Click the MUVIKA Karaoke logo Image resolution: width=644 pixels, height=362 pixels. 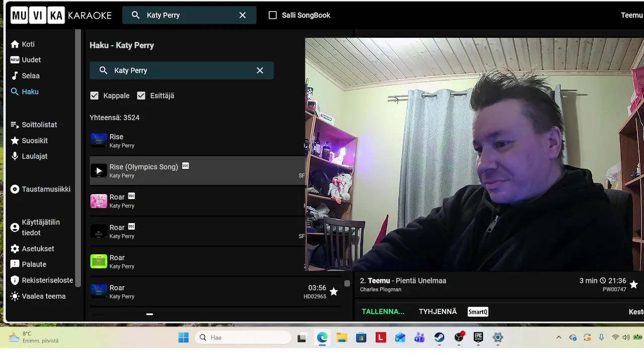tap(61, 15)
